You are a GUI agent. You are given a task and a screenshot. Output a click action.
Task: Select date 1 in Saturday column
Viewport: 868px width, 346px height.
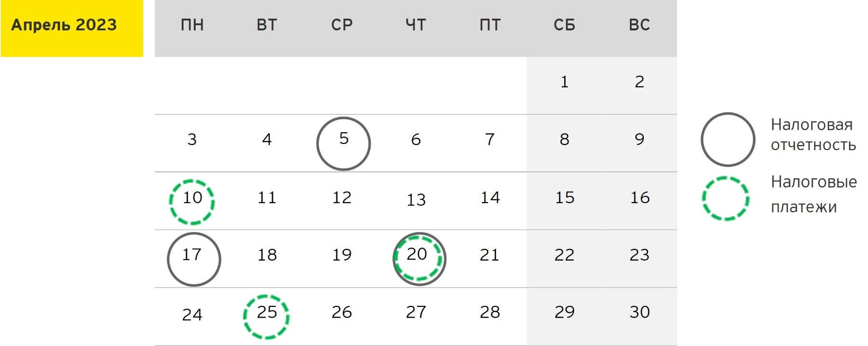point(564,82)
